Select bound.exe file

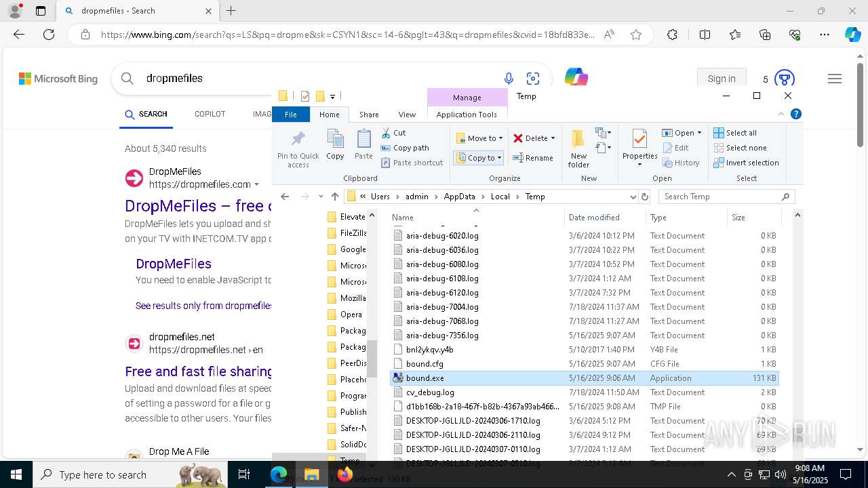coord(584,378)
